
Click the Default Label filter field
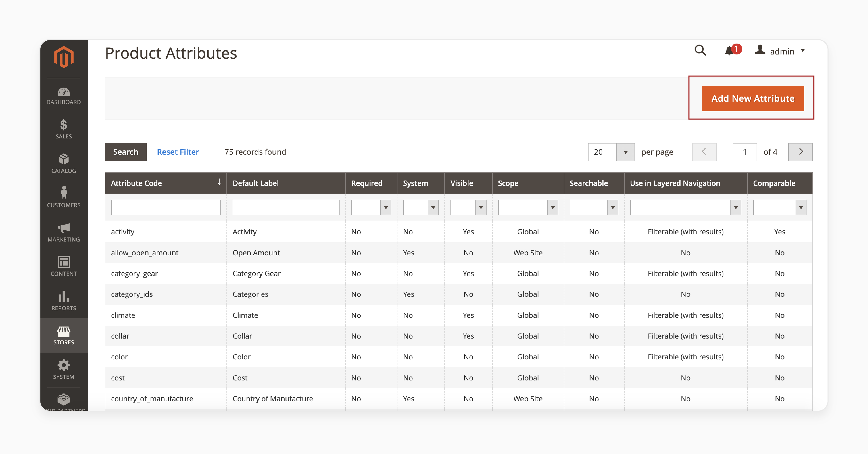[286, 207]
